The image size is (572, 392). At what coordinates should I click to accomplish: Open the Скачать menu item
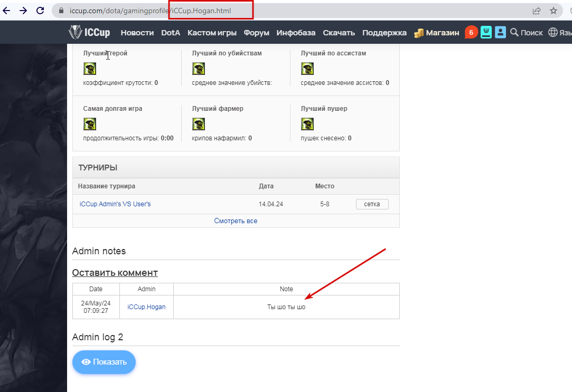point(339,32)
